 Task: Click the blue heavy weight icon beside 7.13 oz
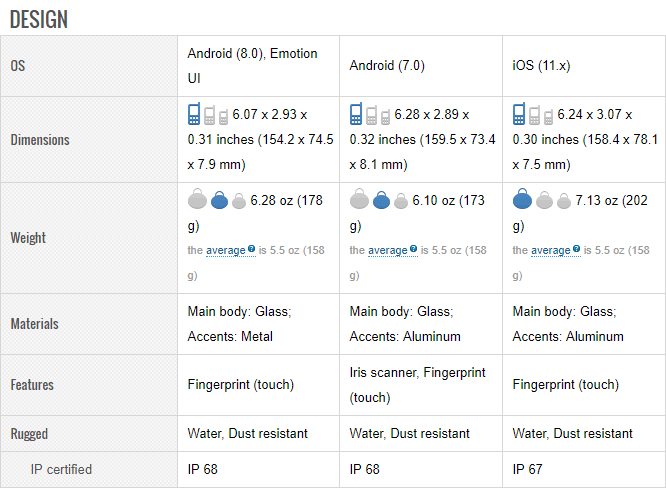pyautogui.click(x=521, y=200)
